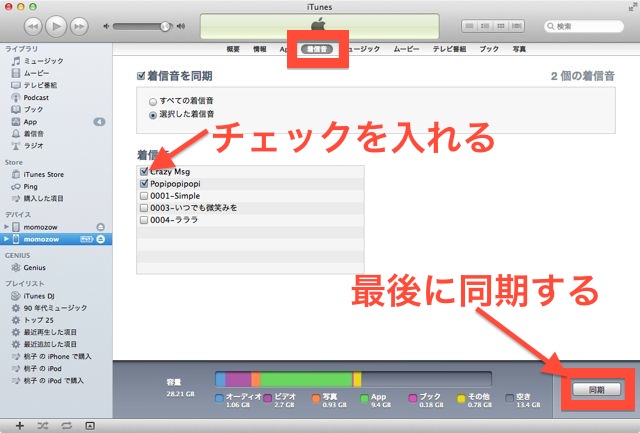Viewport: 640px width, 433px height.
Task: Select 選択した着信音 radio button
Action: (x=153, y=115)
